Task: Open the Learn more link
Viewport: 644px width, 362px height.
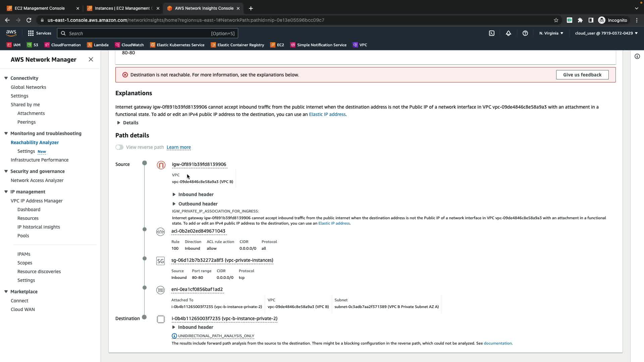Action: point(178,147)
